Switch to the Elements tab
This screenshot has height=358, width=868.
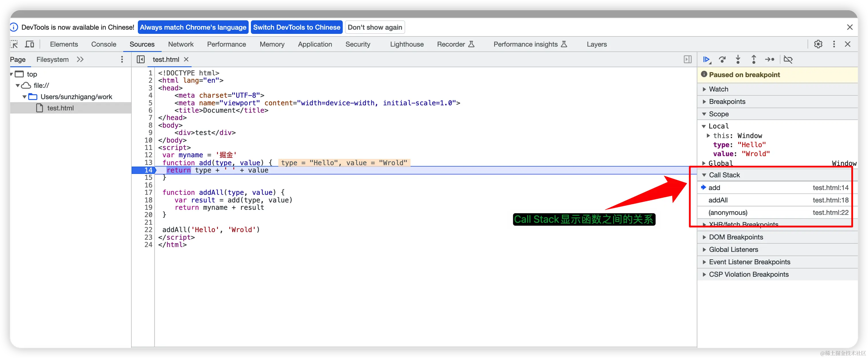[64, 44]
